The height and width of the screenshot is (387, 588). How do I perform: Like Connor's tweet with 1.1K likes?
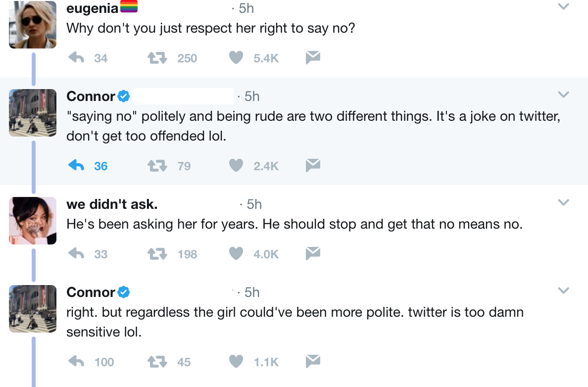point(236,362)
